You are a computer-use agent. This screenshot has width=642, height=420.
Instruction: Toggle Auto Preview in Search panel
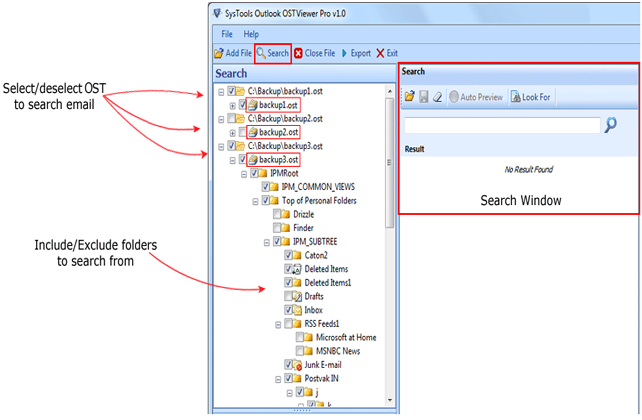pos(476,97)
